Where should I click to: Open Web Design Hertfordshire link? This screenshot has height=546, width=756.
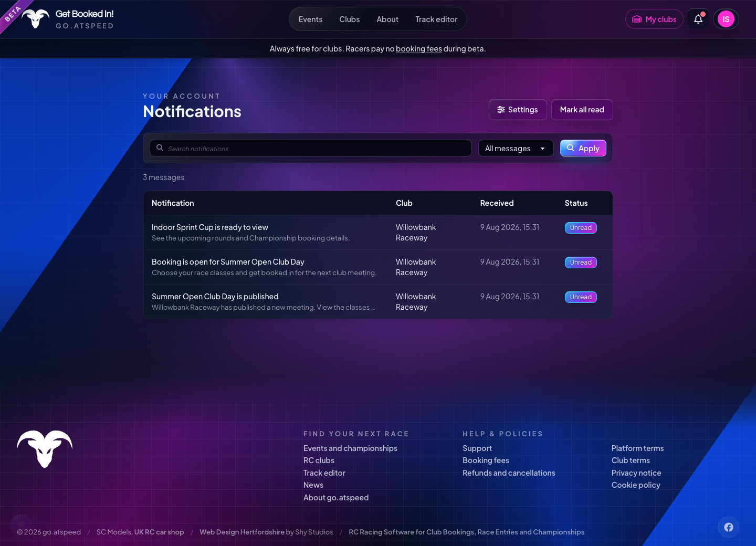pos(242,532)
